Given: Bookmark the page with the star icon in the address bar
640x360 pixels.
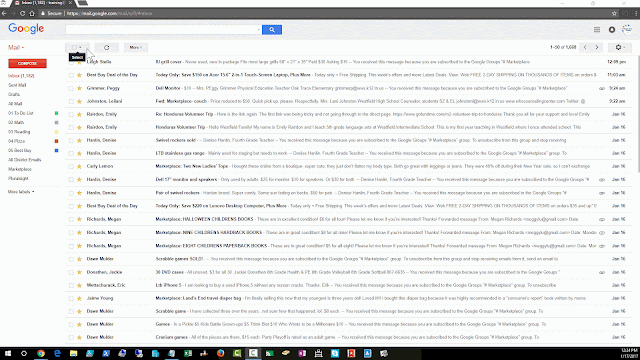Looking at the screenshot, I should pos(614,13).
